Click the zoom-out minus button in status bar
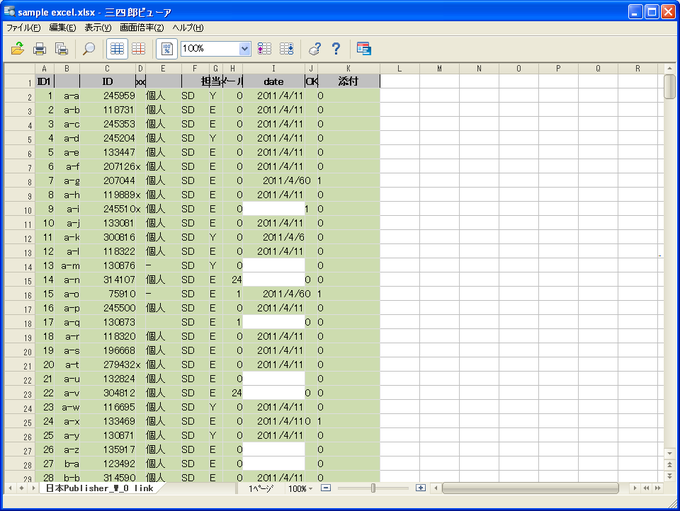Screen dimensions: 680x511 pyautogui.click(x=326, y=488)
